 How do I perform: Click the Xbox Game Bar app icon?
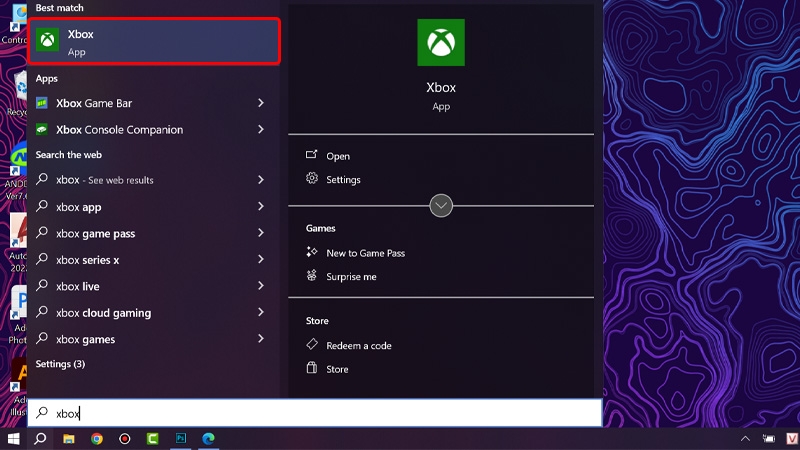(x=42, y=103)
